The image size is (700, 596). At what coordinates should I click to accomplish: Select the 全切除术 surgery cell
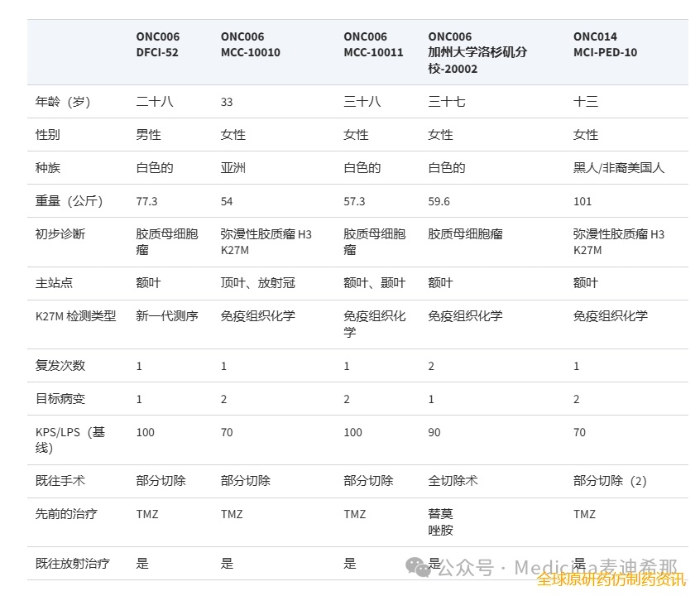(453, 481)
